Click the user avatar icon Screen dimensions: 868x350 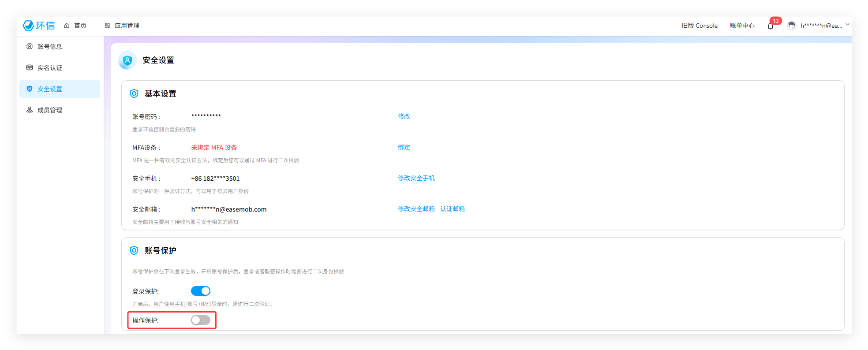click(792, 26)
